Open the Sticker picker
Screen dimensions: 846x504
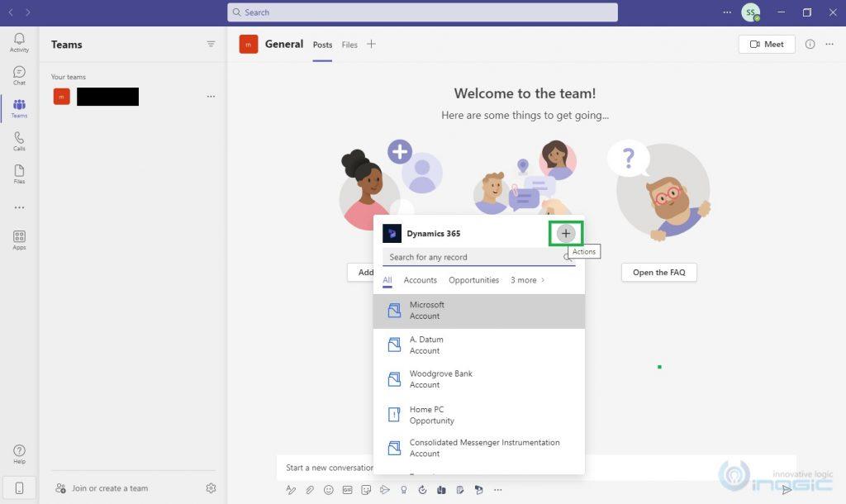click(366, 490)
